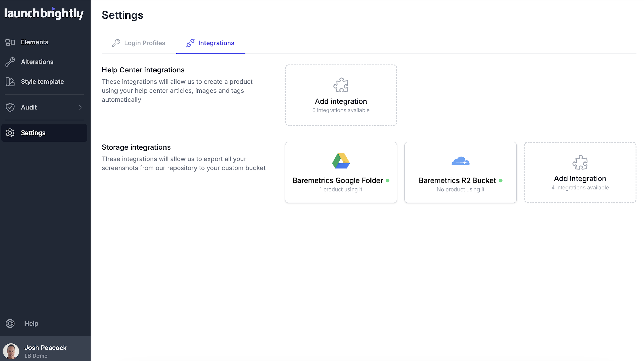Click the Cloudflare cloud logo icon
This screenshot has width=644, height=361.
pyautogui.click(x=460, y=161)
